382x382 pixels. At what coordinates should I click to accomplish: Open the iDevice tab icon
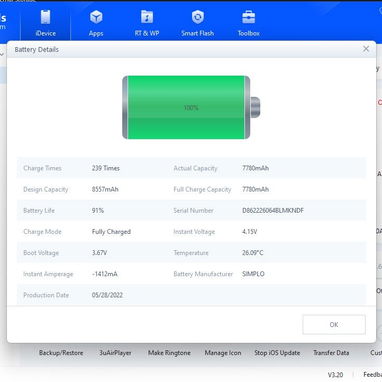pyautogui.click(x=45, y=17)
